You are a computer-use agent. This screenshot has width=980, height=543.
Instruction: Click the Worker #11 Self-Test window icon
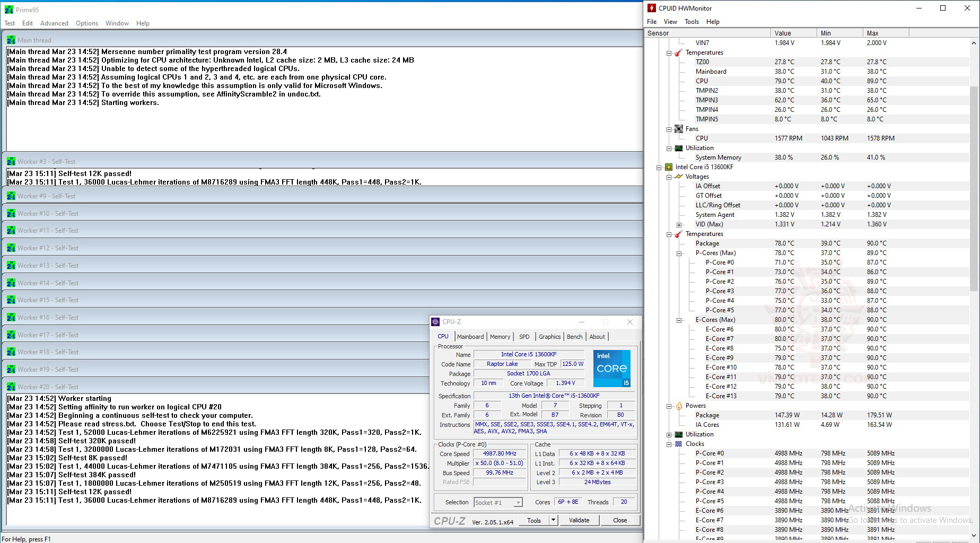coord(11,231)
